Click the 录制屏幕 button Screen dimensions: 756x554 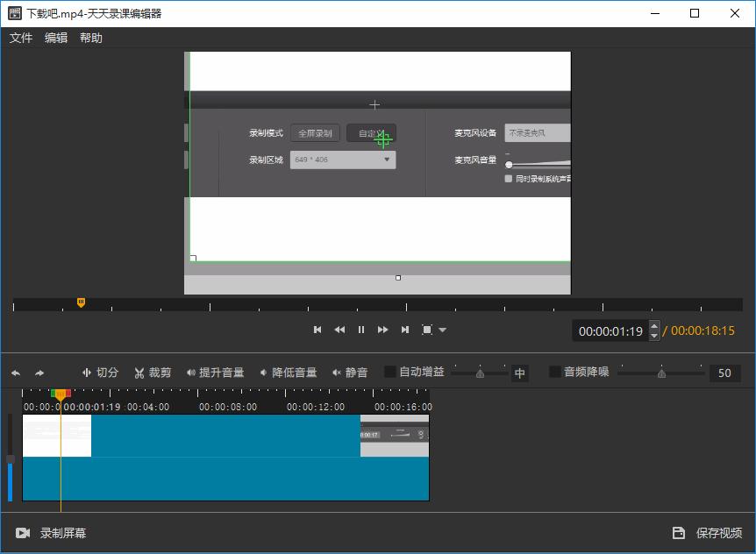click(51, 533)
